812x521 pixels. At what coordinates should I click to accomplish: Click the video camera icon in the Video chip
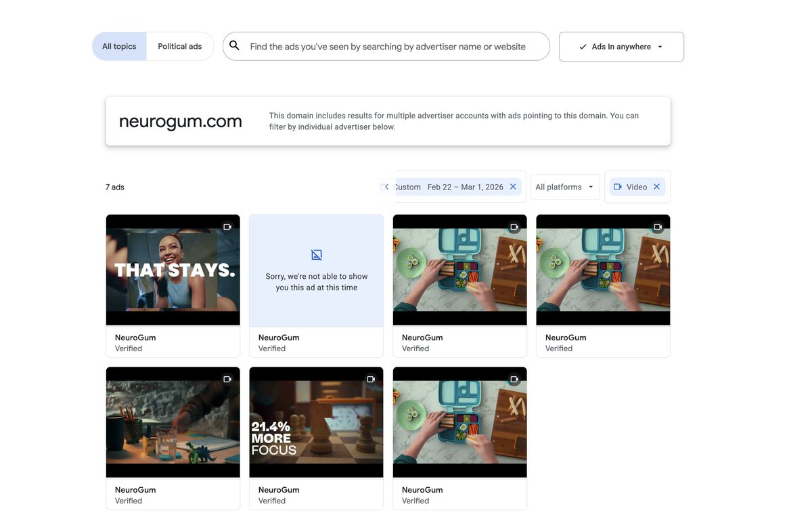(618, 187)
